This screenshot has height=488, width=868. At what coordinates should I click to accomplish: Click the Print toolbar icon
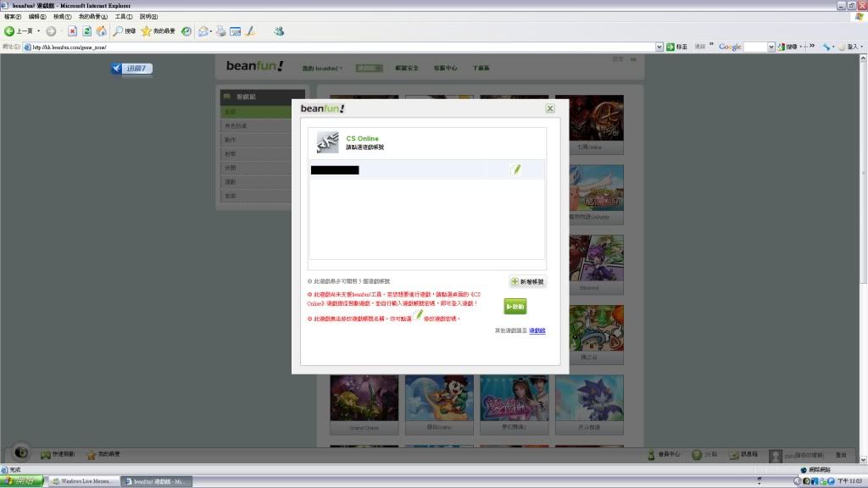point(221,31)
